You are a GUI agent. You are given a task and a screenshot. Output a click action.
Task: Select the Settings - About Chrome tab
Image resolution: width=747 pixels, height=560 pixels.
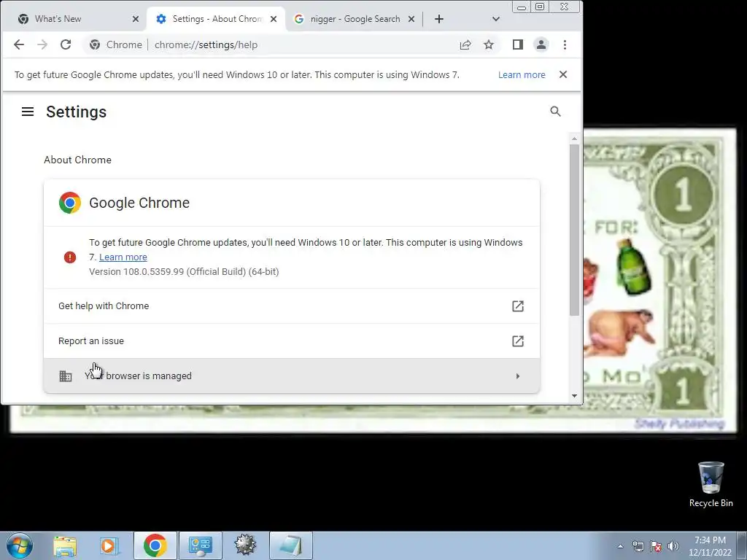click(217, 19)
